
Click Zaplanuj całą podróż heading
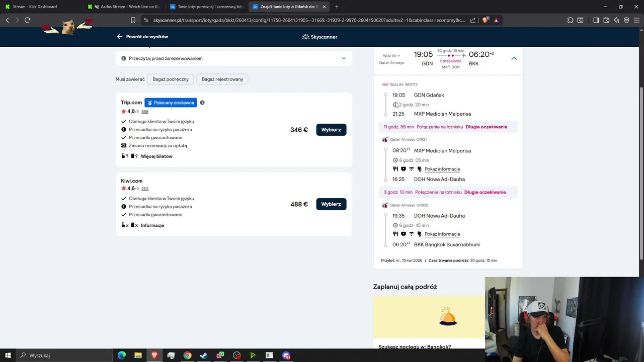[405, 287]
